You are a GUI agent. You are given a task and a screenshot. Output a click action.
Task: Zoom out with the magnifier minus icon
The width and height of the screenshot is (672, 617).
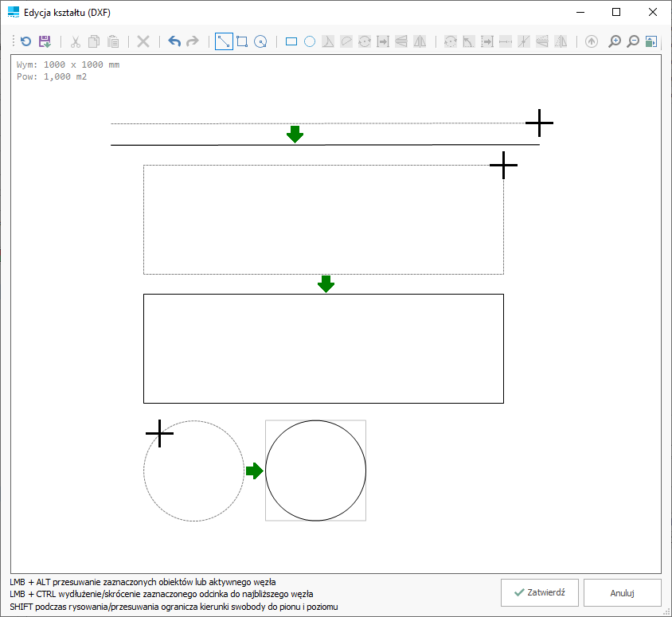(633, 41)
